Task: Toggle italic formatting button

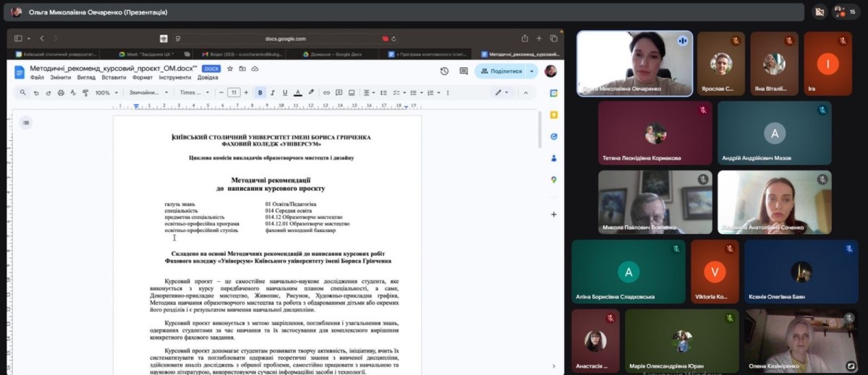Action: pyautogui.click(x=273, y=92)
